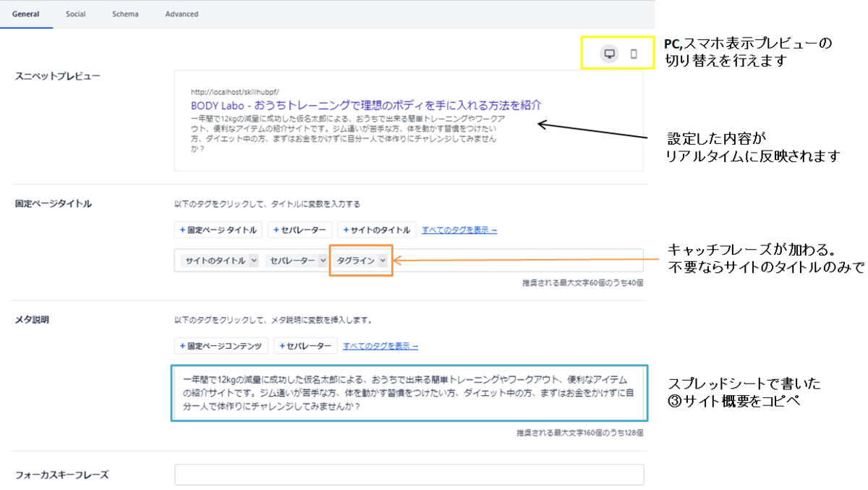Expand サイトのタイトル tag dropdown arrow
Image resolution: width=868 pixels, height=490 pixels.
[x=253, y=261]
